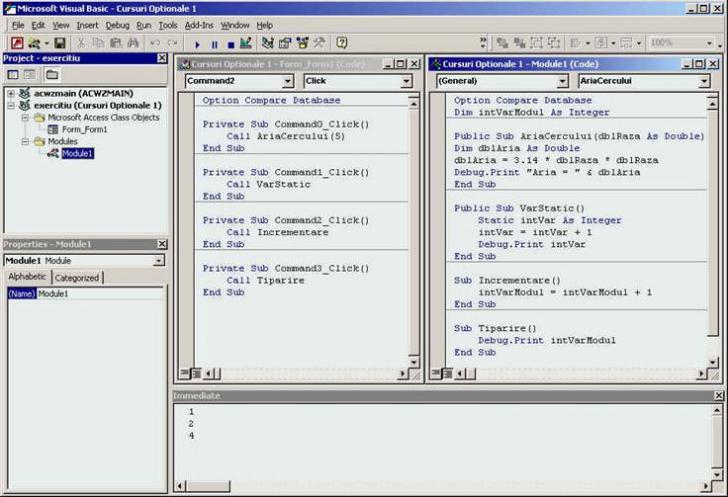Open the Command2 object dropdown in Form code
The width and height of the screenshot is (728, 497).
(x=288, y=81)
